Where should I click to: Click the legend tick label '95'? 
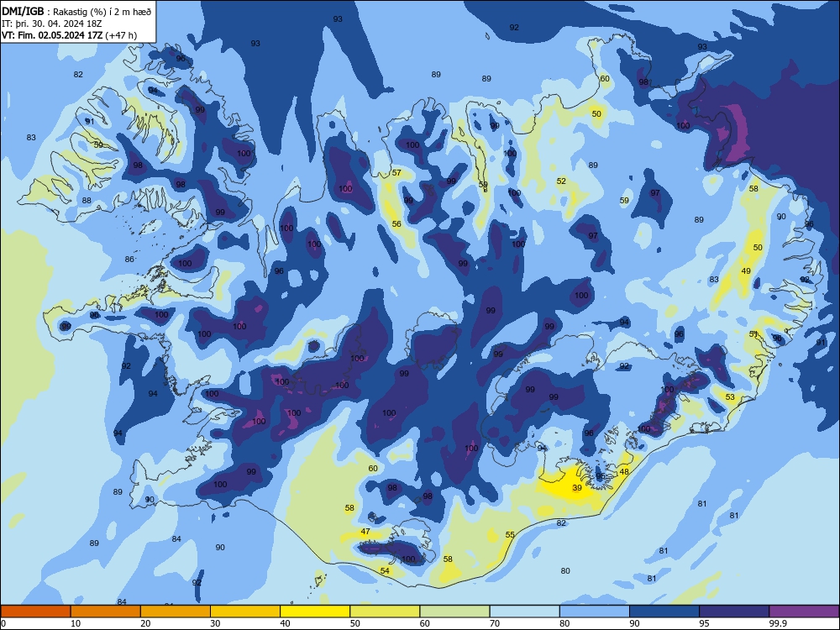coord(705,623)
